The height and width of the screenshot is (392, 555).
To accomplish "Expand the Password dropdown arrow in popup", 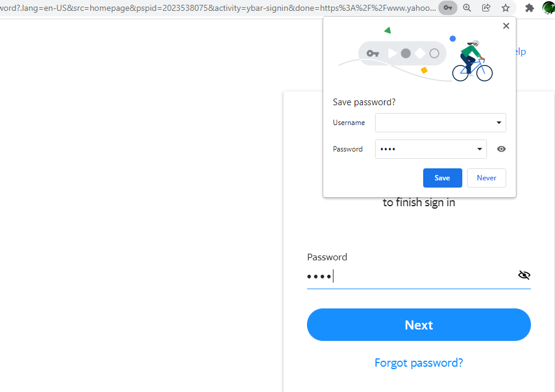I will point(480,149).
